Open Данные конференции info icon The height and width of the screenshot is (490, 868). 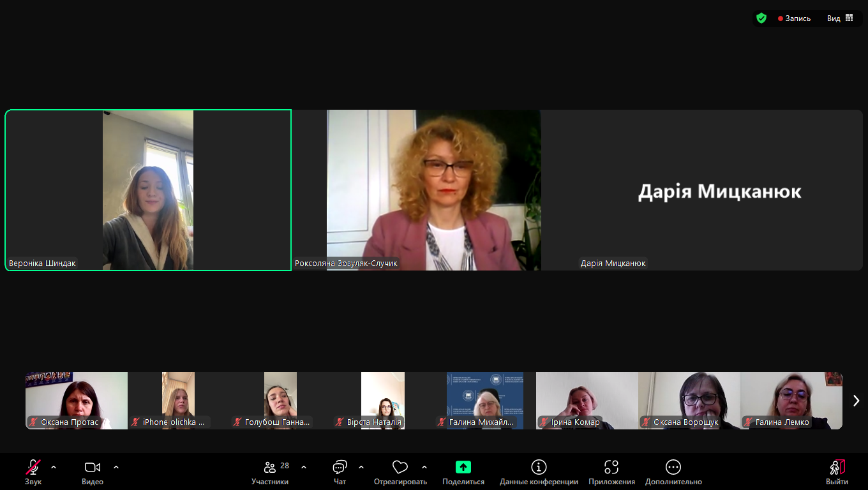(x=539, y=468)
